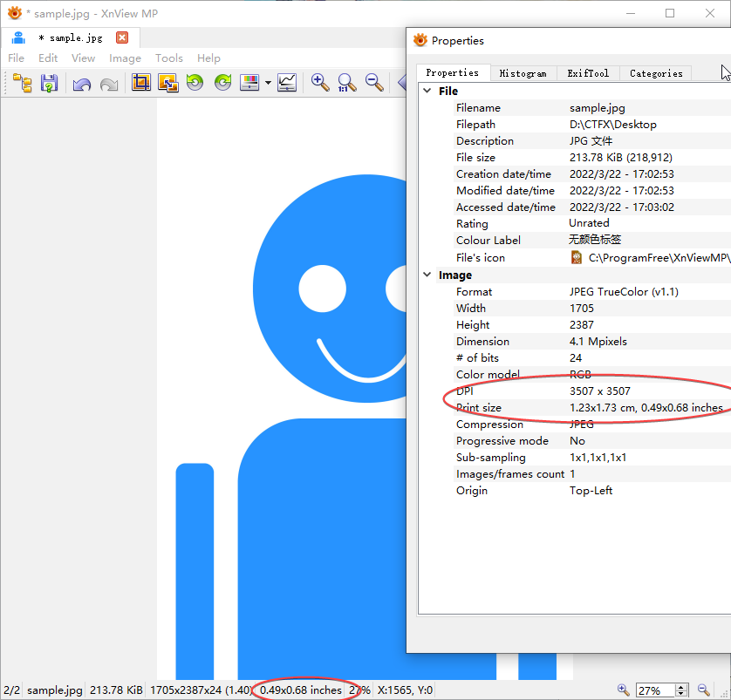The width and height of the screenshot is (731, 700).
Task: Open the Adjust levels curve icon
Action: tap(287, 83)
